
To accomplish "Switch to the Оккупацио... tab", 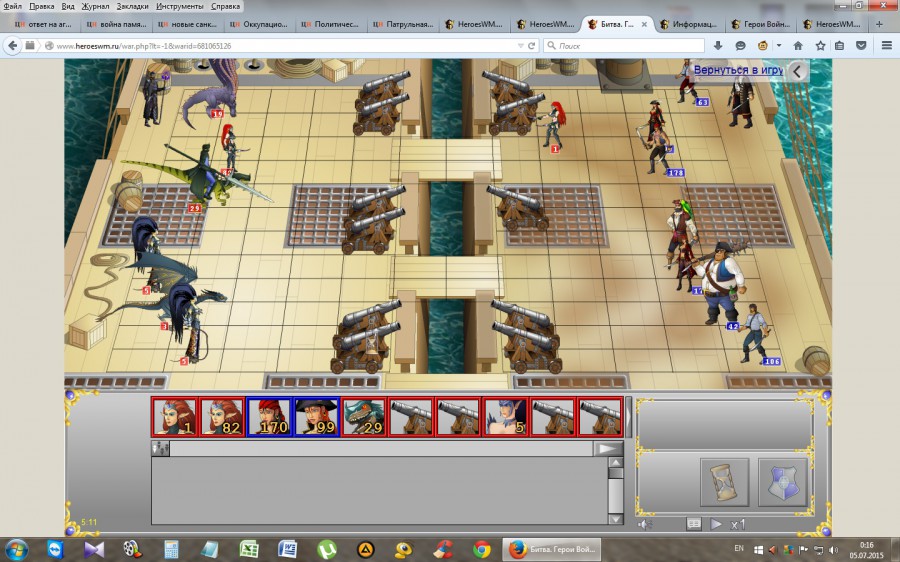I will click(x=259, y=24).
